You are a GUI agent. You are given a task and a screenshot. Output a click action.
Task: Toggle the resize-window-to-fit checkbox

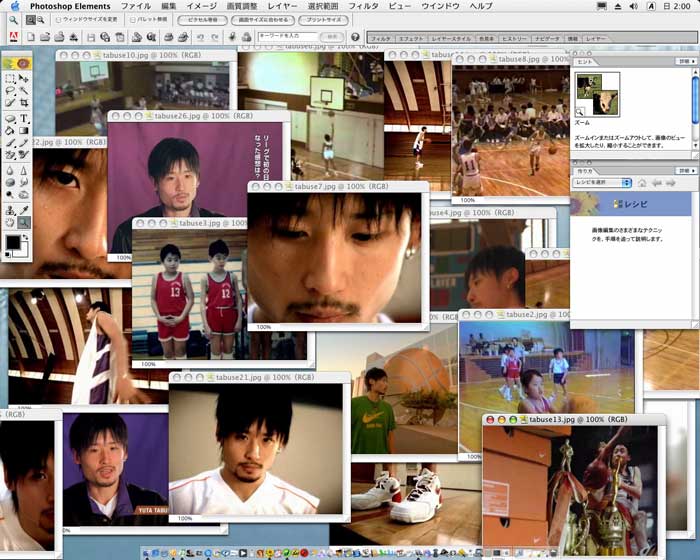click(58, 20)
